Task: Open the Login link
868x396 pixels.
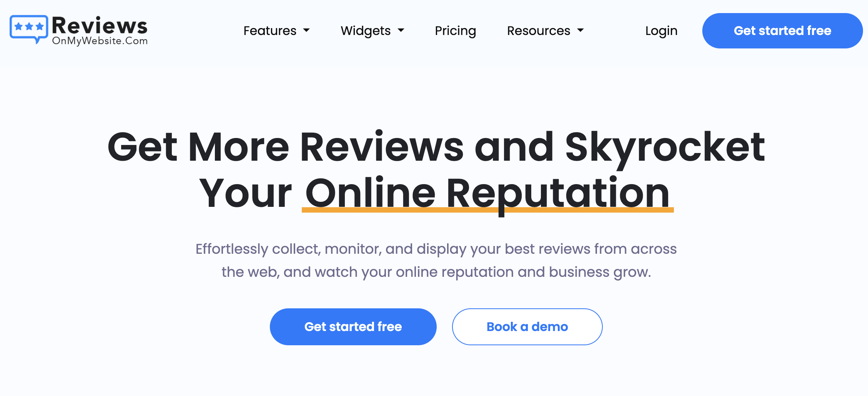Action: (x=661, y=31)
